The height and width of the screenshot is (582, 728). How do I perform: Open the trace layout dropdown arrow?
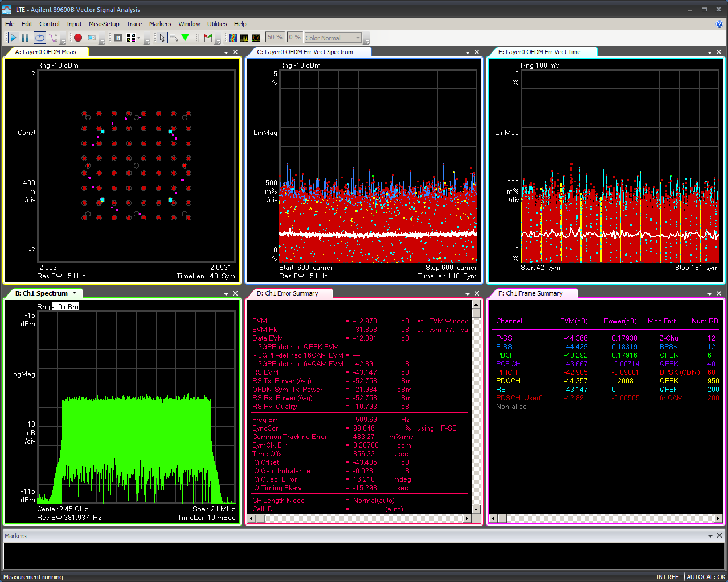(138, 38)
